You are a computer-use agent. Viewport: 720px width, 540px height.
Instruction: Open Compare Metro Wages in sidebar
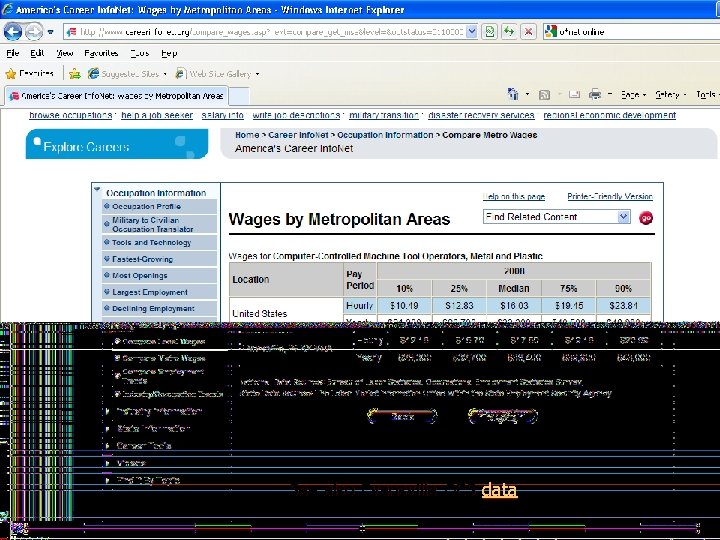tap(163, 358)
